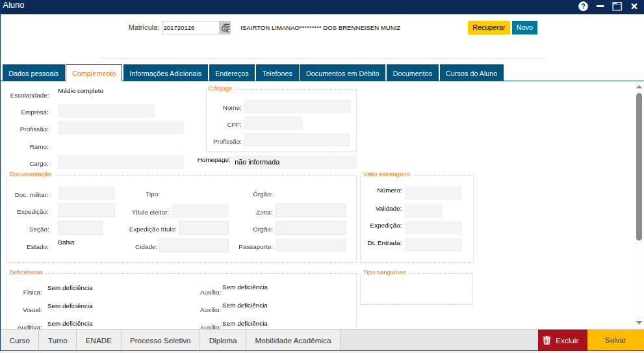Minimize the Aluno window
644x353 pixels.
pyautogui.click(x=600, y=7)
